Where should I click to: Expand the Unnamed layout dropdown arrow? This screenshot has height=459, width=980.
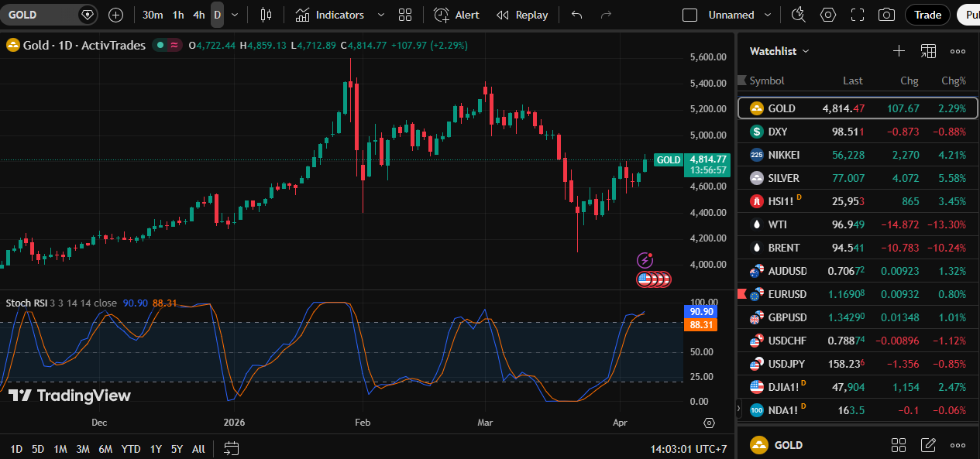(x=768, y=15)
